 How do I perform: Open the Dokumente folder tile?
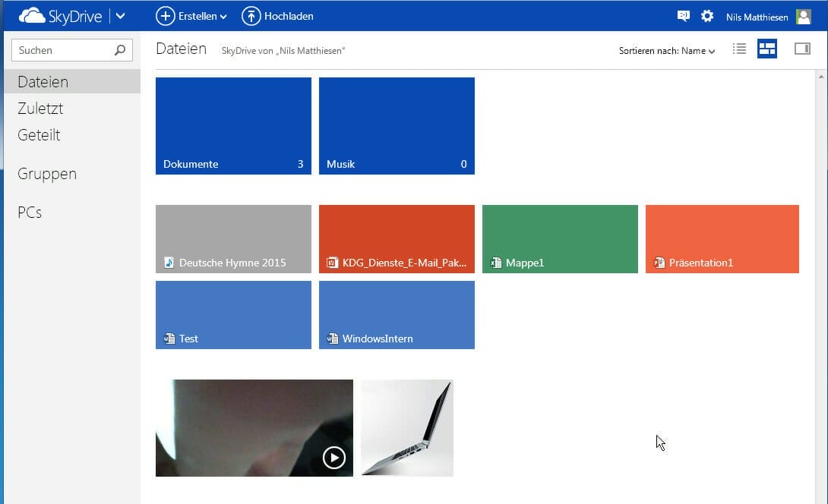click(233, 126)
